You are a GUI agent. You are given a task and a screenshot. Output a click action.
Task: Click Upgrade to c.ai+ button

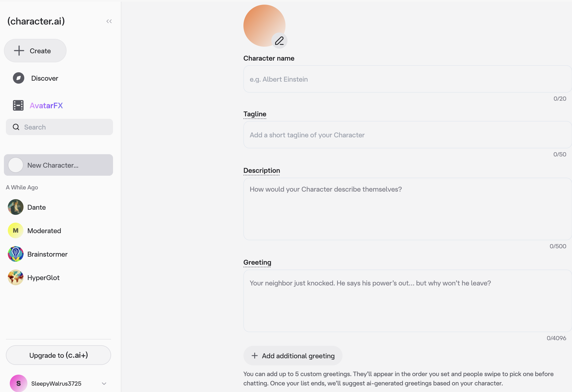(x=58, y=355)
